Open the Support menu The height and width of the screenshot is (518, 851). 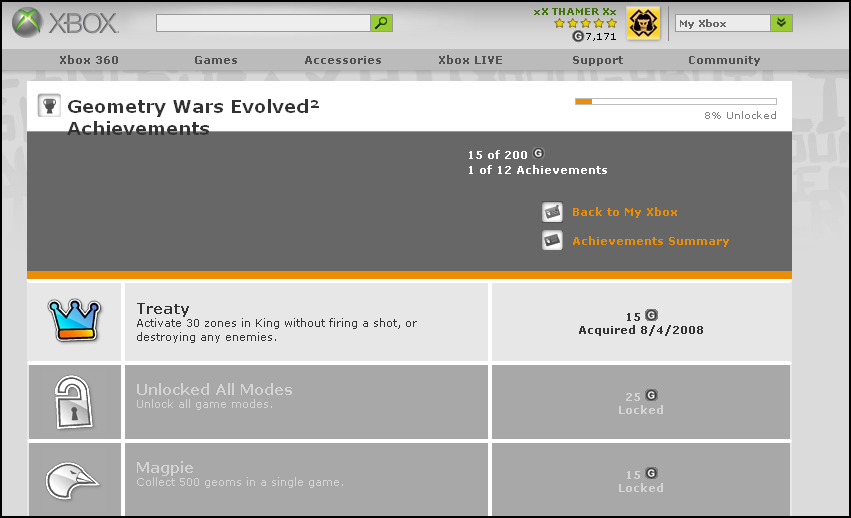(598, 60)
